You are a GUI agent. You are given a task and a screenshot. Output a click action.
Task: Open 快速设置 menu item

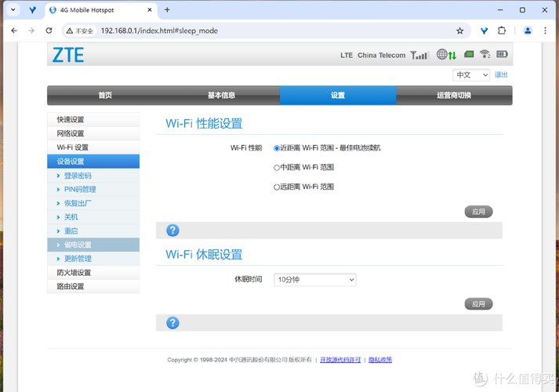click(x=93, y=120)
